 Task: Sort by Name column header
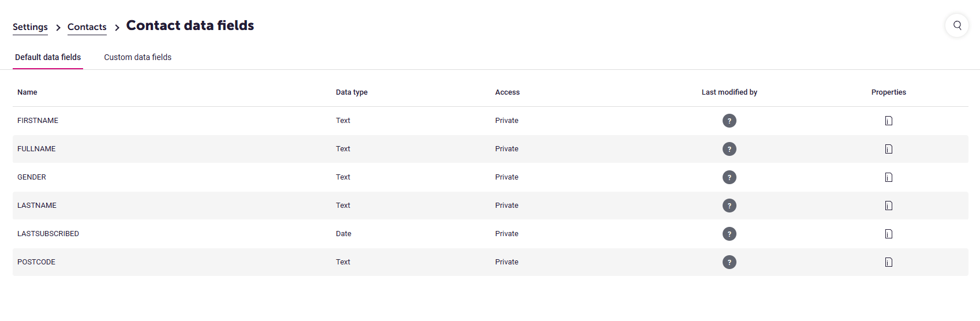pos(27,92)
